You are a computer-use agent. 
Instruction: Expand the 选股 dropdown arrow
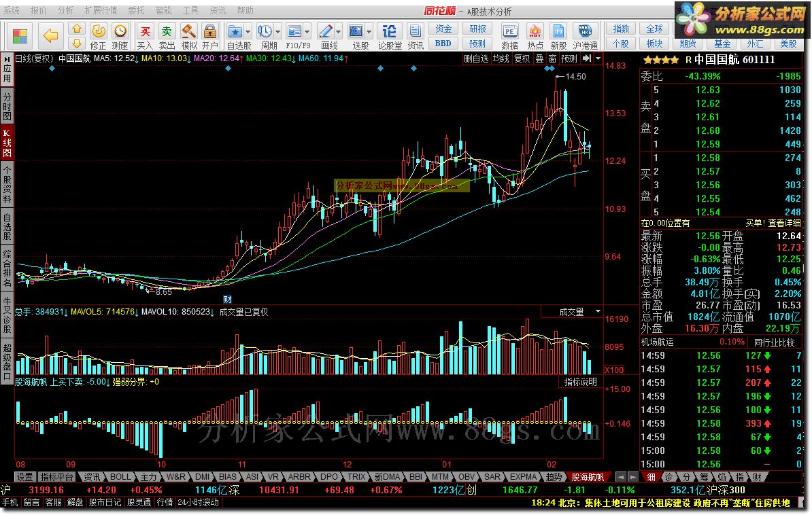[369, 31]
